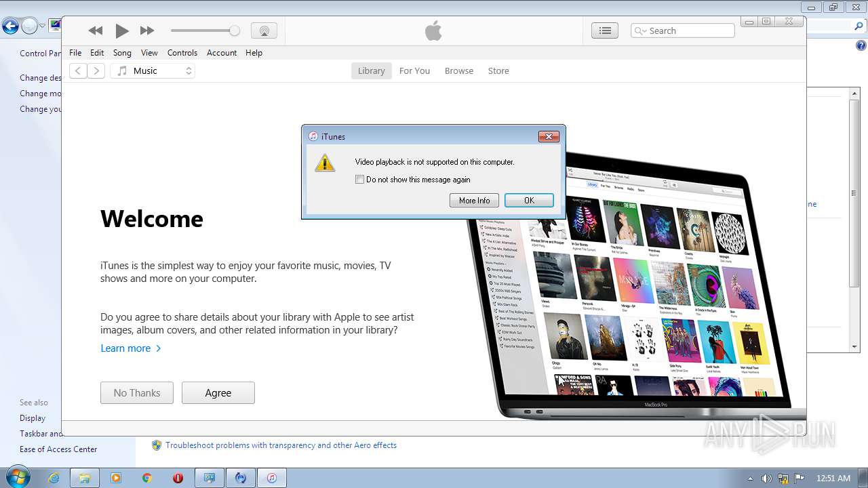Screen dimensions: 868x488
Task: Click the iTunes volume slider knob
Action: [235, 30]
